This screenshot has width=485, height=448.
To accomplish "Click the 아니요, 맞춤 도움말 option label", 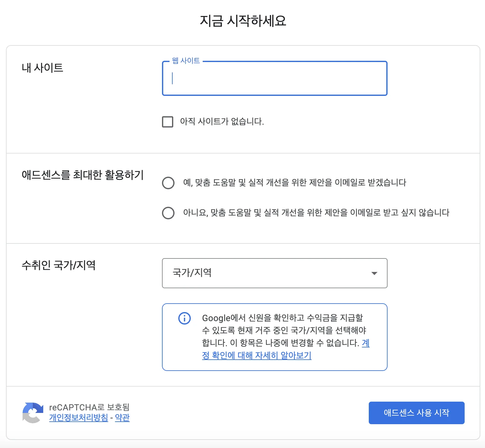I will point(316,213).
